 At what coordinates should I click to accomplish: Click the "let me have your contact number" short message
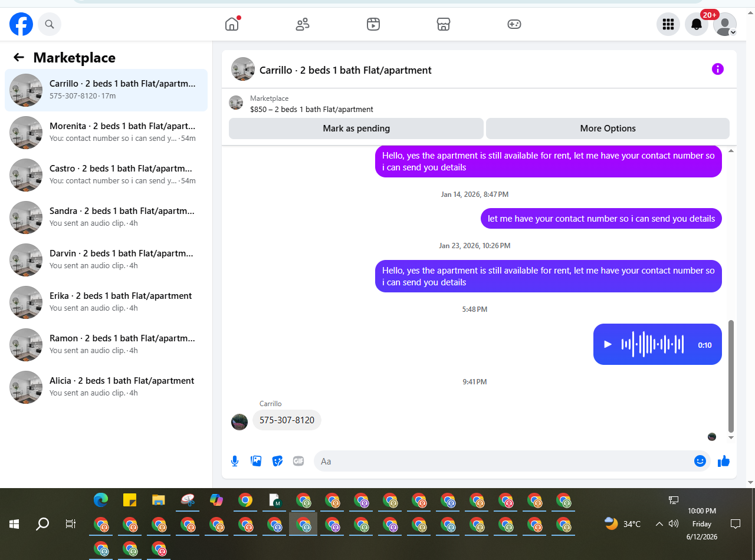tap(601, 219)
